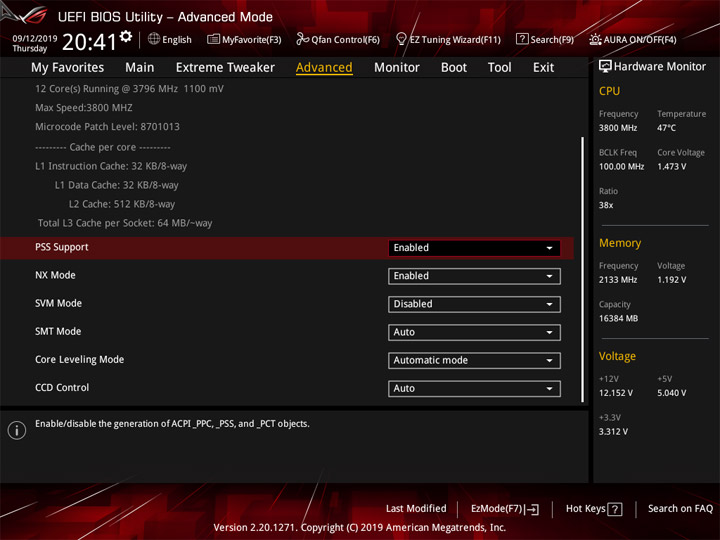Toggle AURA ON/OFF(F4)
The image size is (720, 540).
pos(633,39)
